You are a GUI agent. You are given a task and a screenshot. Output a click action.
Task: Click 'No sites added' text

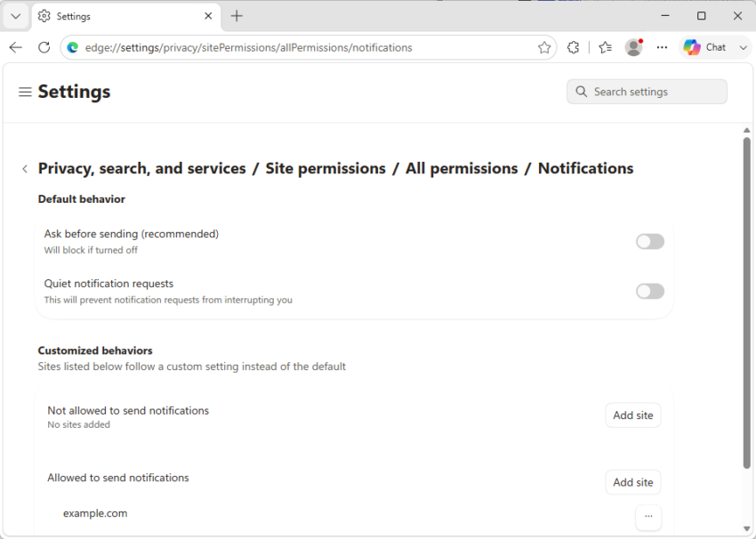[x=78, y=425]
